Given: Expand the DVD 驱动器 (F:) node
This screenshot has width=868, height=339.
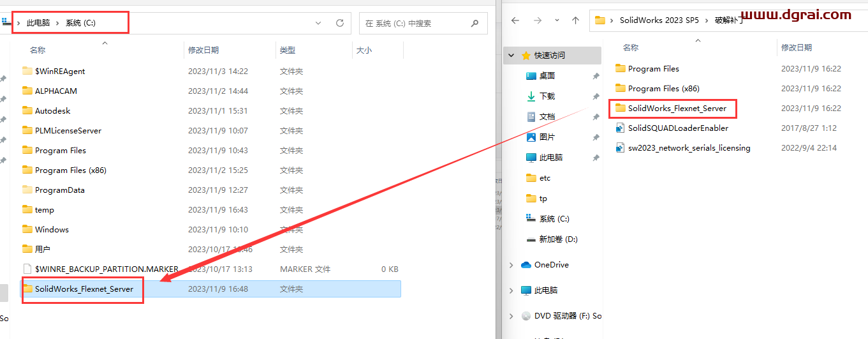Looking at the screenshot, I should [511, 315].
